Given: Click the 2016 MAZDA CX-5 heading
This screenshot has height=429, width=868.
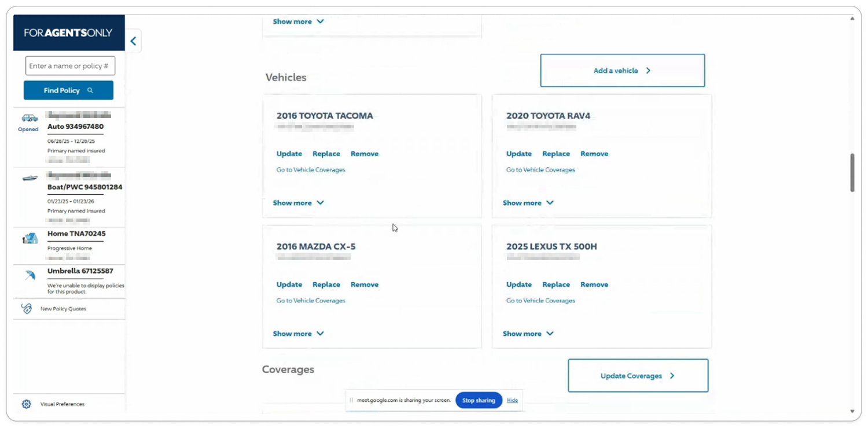Looking at the screenshot, I should click(x=316, y=246).
